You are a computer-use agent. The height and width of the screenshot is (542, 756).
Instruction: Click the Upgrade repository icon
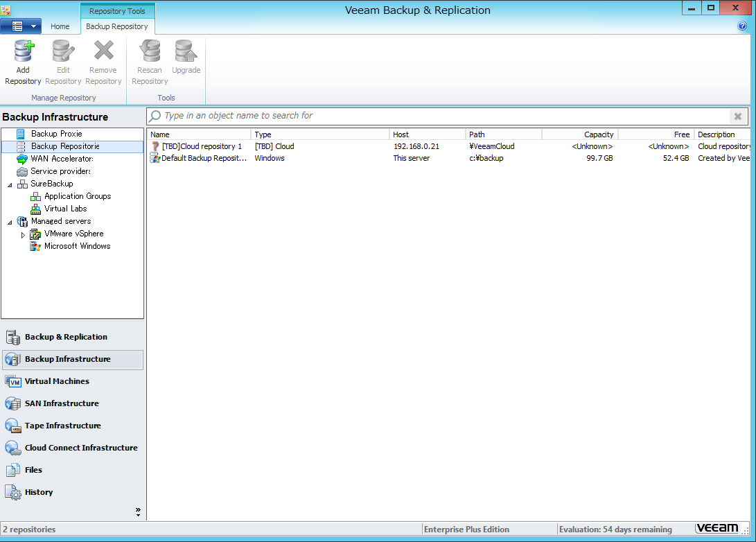click(186, 51)
